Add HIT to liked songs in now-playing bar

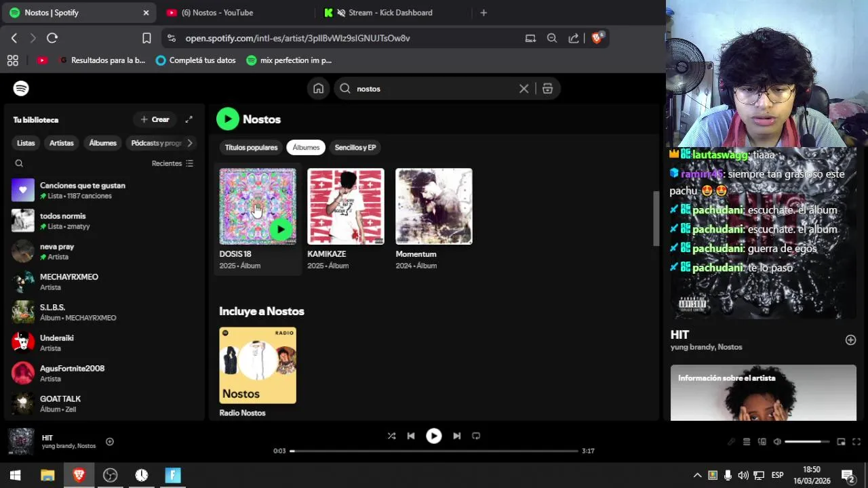110,442
